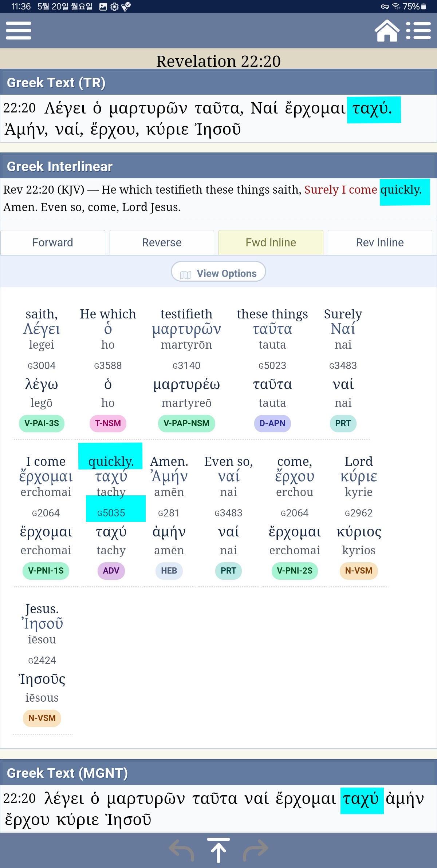Select the Fwd Inline tab
This screenshot has height=868, width=437.
[271, 242]
